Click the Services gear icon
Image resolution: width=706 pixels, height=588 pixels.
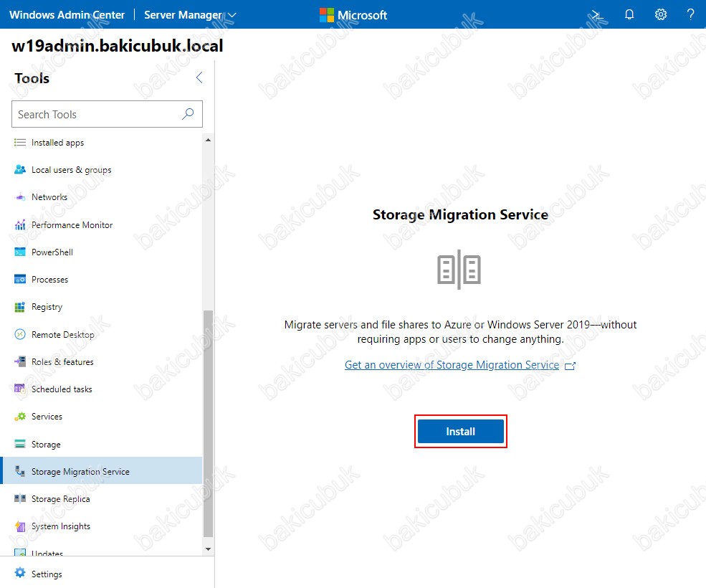20,417
